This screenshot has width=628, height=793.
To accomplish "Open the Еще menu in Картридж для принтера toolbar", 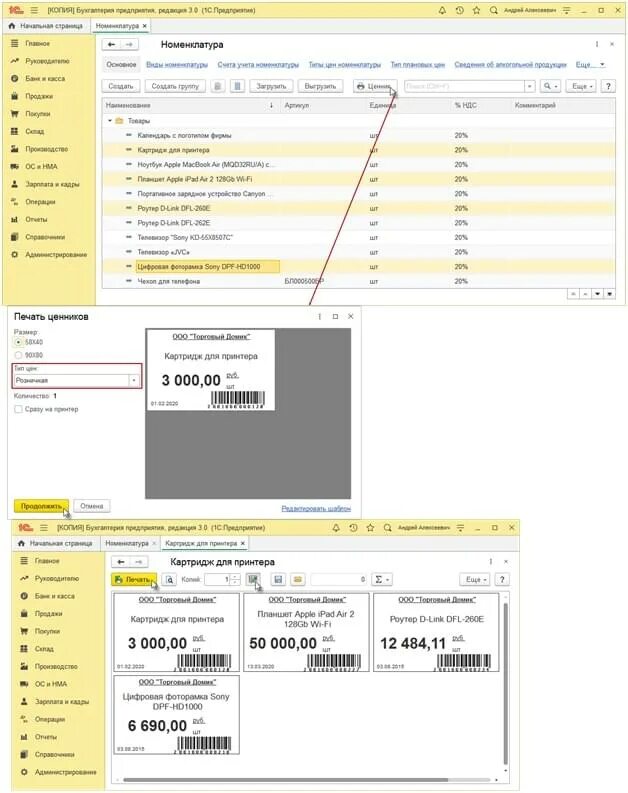I will pos(475,580).
